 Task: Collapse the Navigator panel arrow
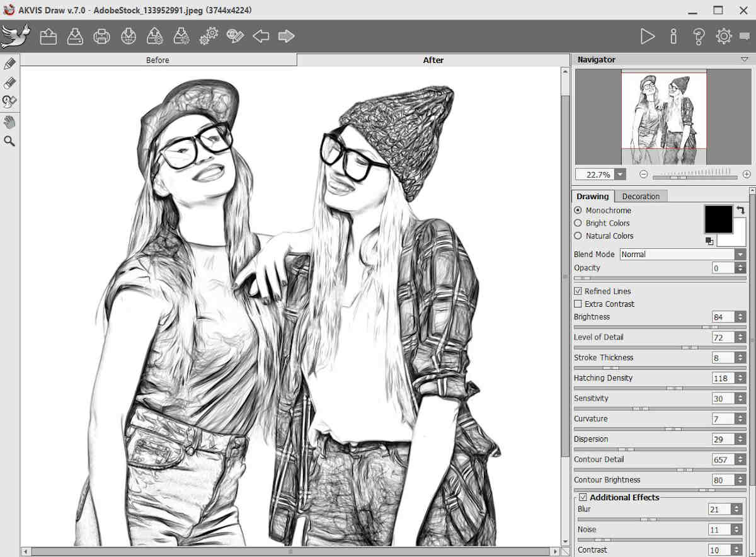pos(745,59)
